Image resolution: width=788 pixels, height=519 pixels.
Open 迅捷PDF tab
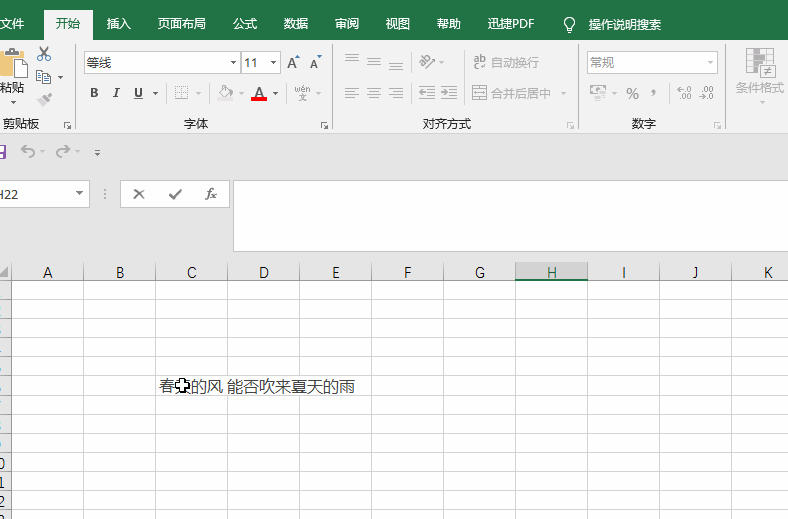[511, 24]
